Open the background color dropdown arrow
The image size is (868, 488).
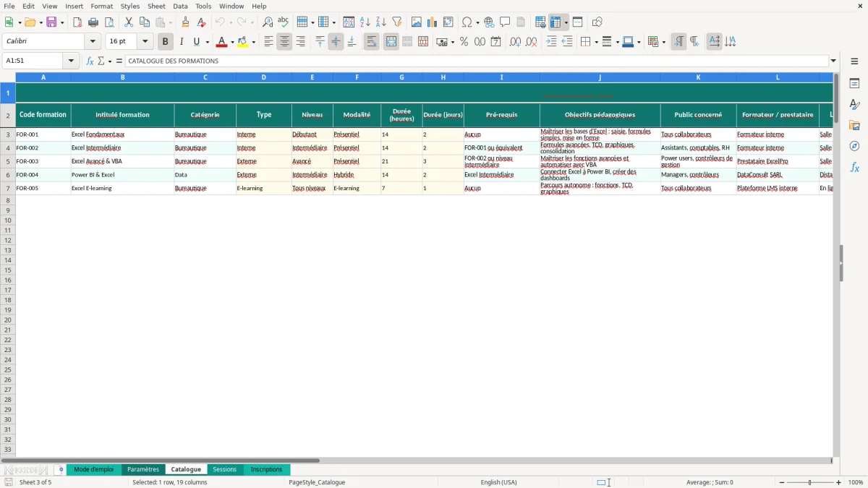click(253, 42)
